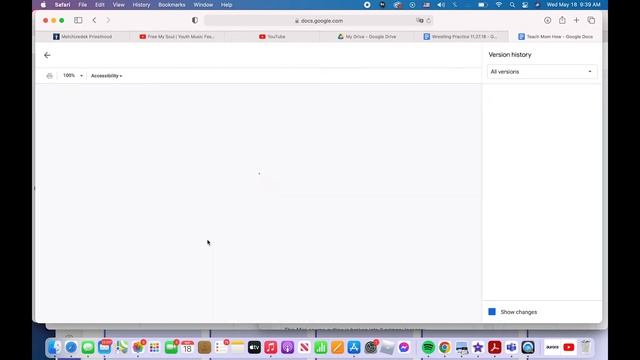Click the volume icon in menu bar
The width and height of the screenshot is (640, 360).
(441, 5)
